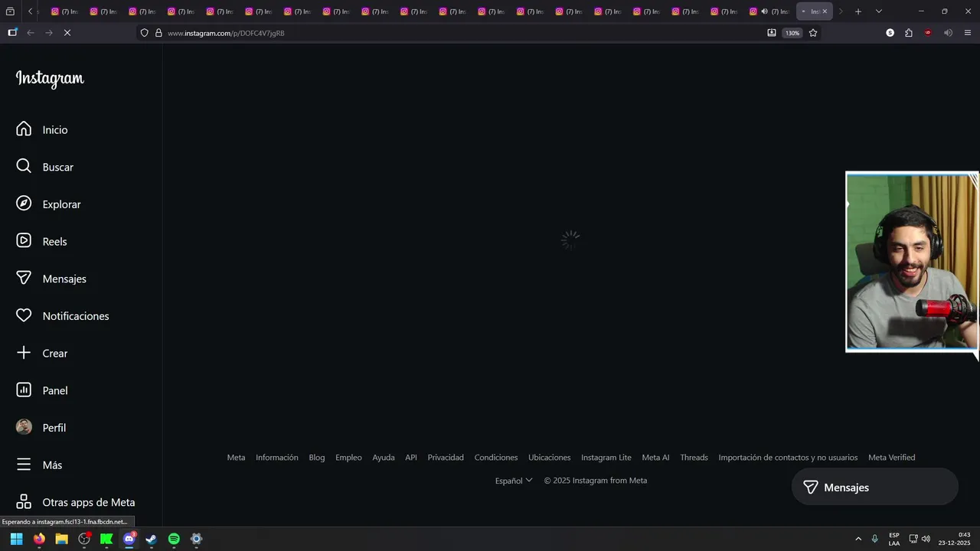Expand the list all tabs dropdown
This screenshot has height=551, width=980.
pyautogui.click(x=878, y=11)
